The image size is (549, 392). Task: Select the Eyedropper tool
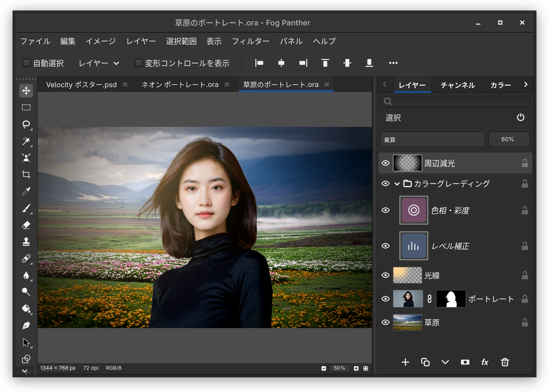pyautogui.click(x=26, y=191)
